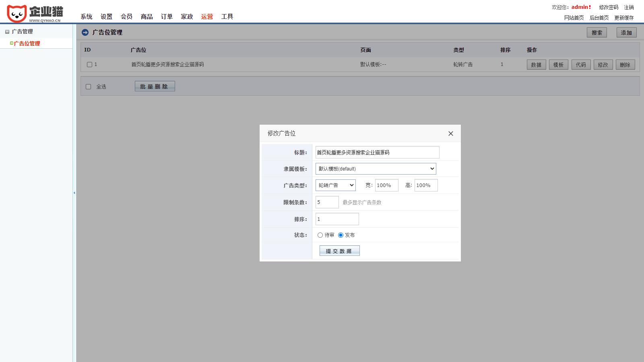Click the 添加 button to add ad slot

626,33
